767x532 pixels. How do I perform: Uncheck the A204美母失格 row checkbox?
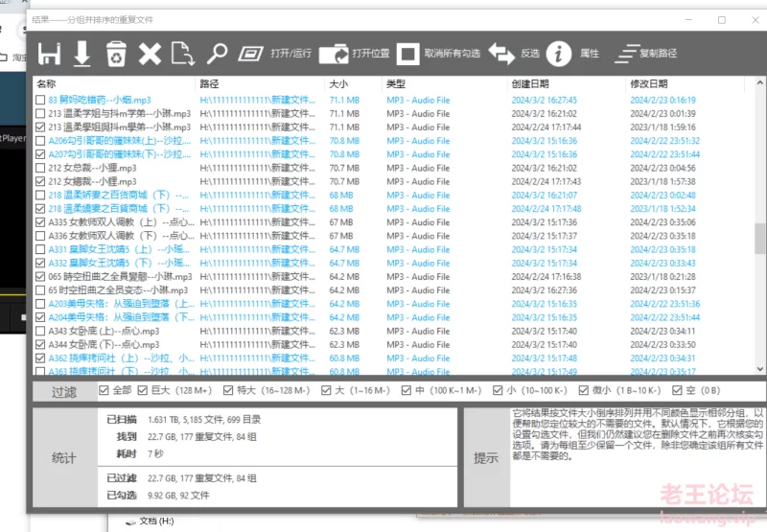40,317
